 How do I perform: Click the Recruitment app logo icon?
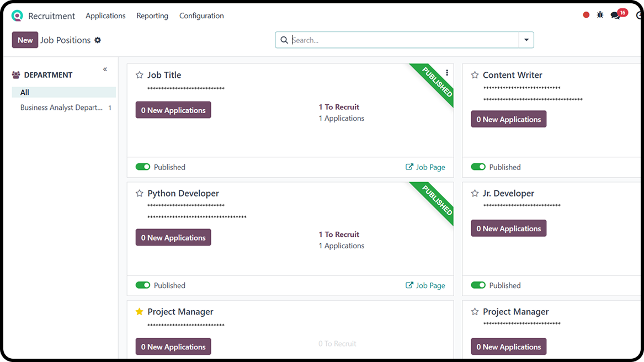pos(18,16)
